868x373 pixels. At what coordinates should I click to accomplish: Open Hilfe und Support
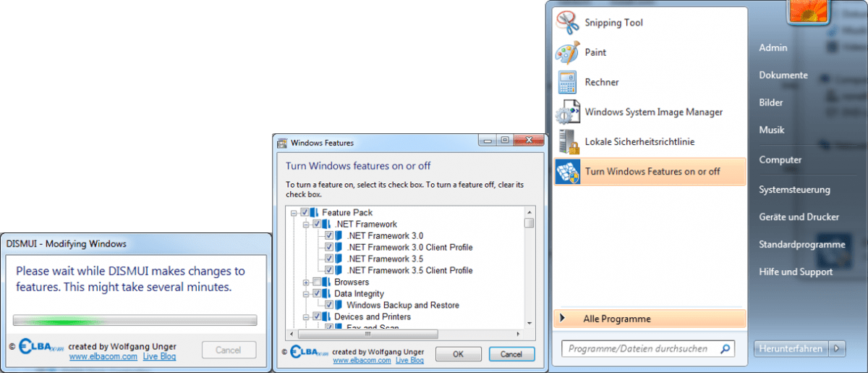(x=796, y=272)
